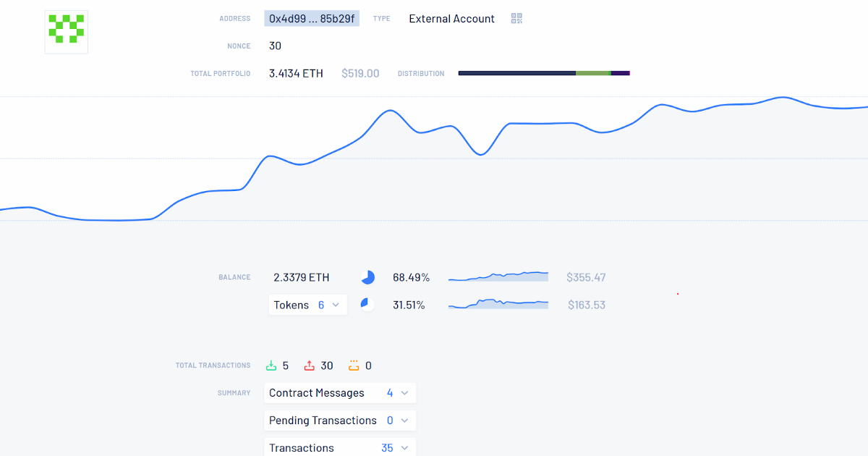This screenshot has width=868, height=456.
Task: Select the highlighted address 0x4d99...85b29f
Action: click(x=312, y=19)
